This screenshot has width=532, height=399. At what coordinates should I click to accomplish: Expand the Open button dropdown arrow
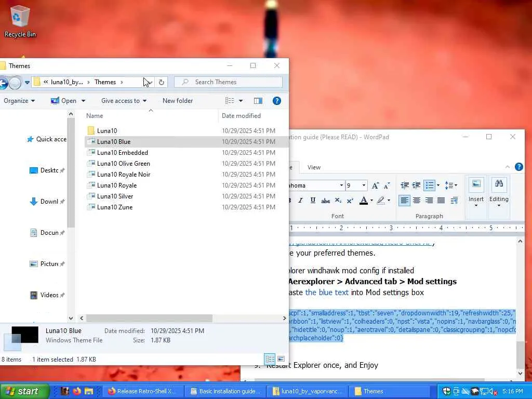coord(84,101)
